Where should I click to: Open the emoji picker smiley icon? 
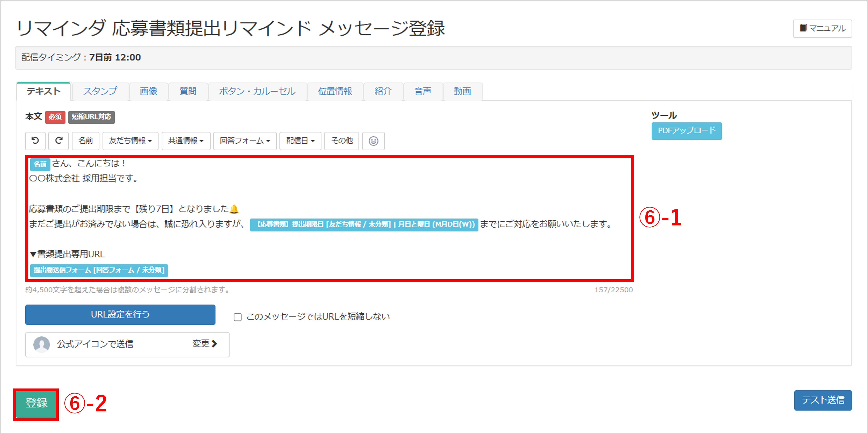coord(373,141)
